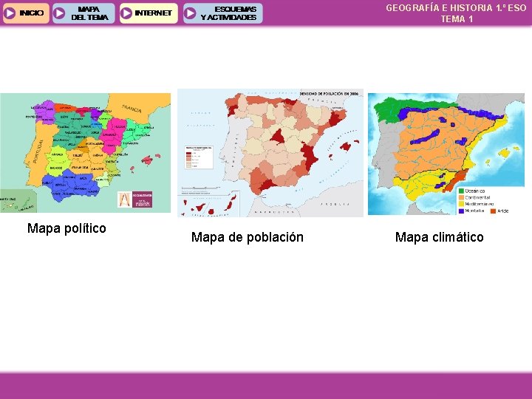
Task: Click the PORTUGAL label on political map
Action: [x=38, y=151]
